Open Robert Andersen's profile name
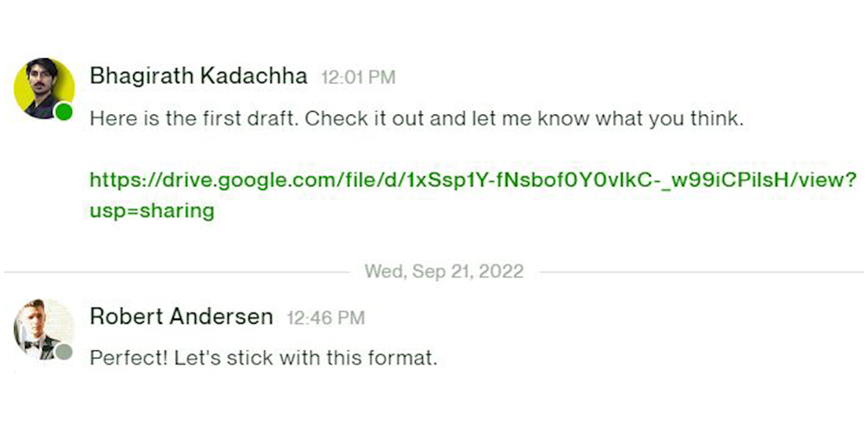Screen dimensions: 868x432 coord(182,317)
